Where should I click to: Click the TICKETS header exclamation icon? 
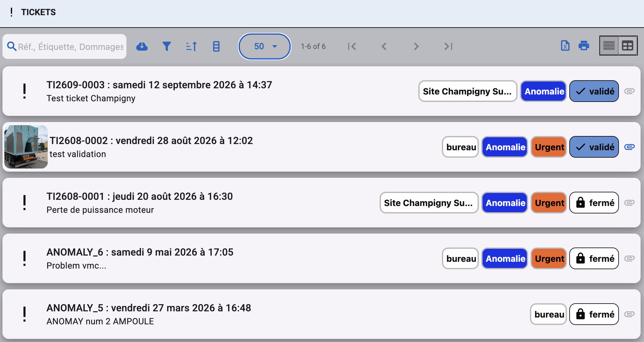pyautogui.click(x=11, y=12)
